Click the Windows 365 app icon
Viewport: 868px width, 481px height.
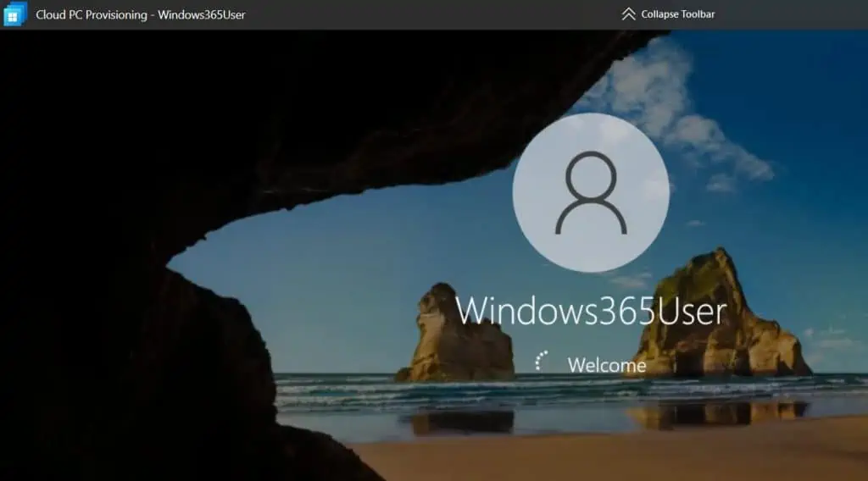(14, 14)
